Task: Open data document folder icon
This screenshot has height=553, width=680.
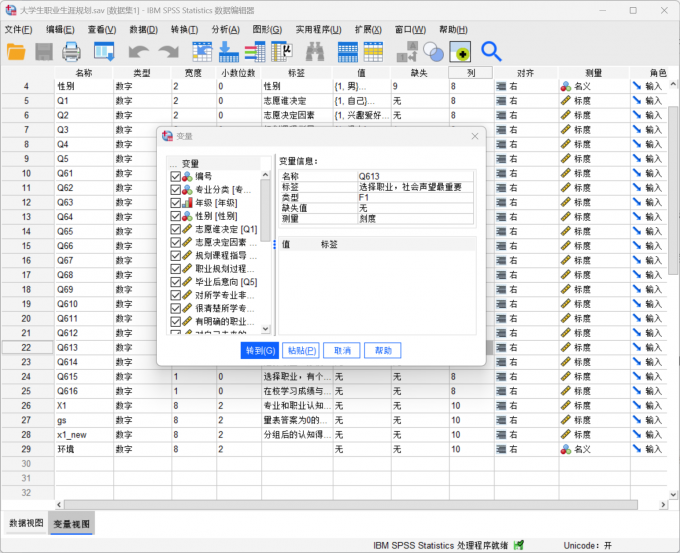Action: (x=16, y=52)
